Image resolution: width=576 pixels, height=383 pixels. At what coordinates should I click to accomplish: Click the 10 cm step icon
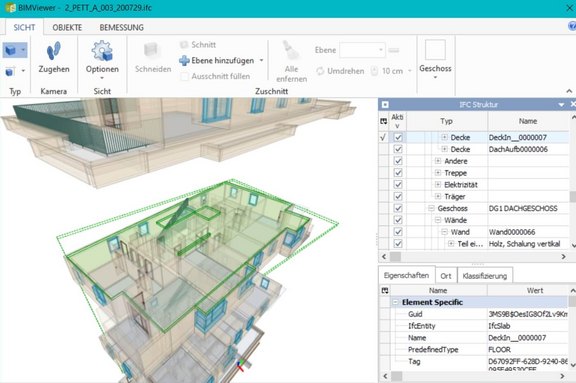(374, 71)
